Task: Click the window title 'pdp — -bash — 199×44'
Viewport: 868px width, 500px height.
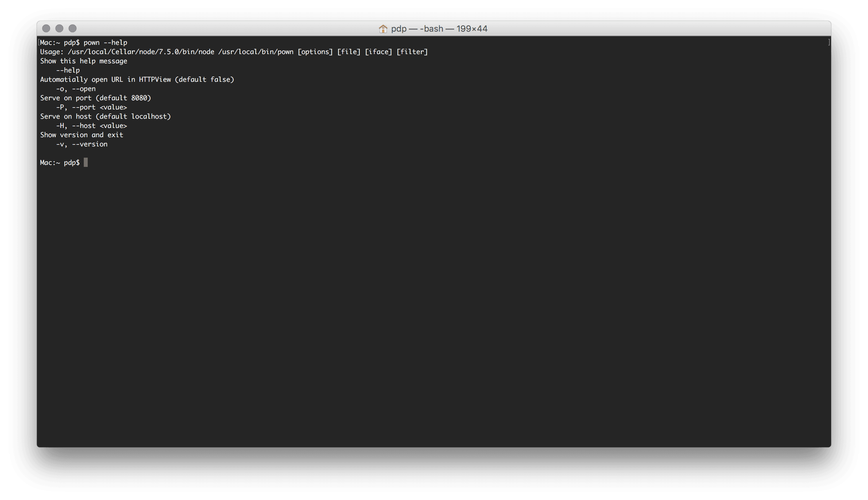Action: click(439, 28)
